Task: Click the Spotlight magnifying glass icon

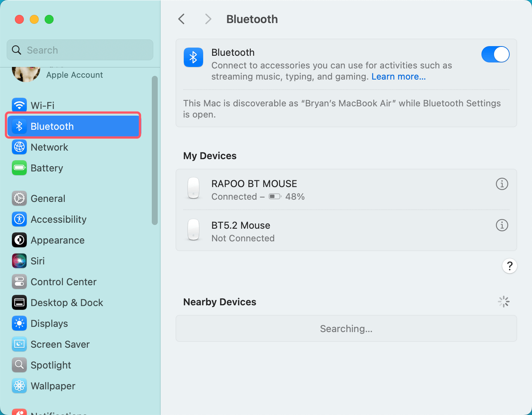Action: click(x=19, y=365)
